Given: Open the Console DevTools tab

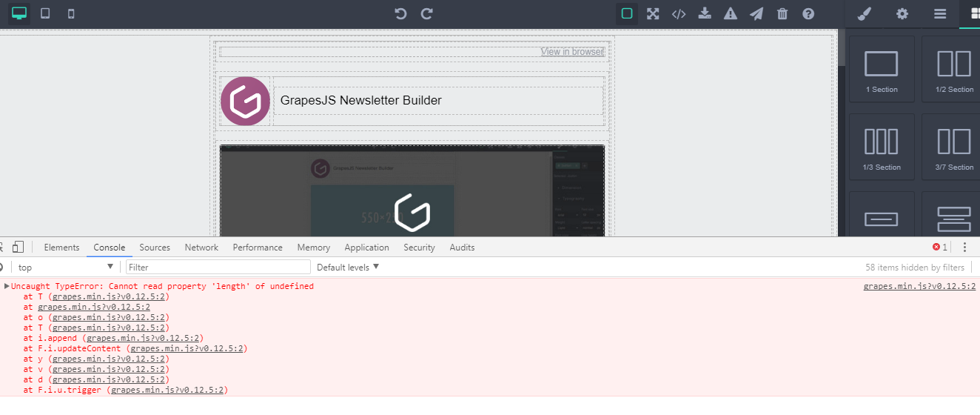Looking at the screenshot, I should (110, 248).
